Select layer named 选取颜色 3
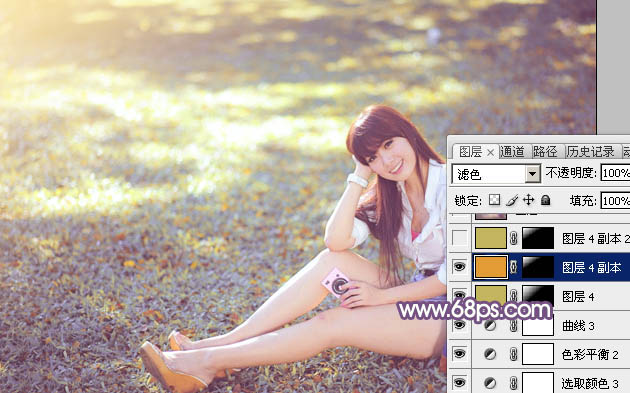This screenshot has width=630, height=393. (590, 383)
